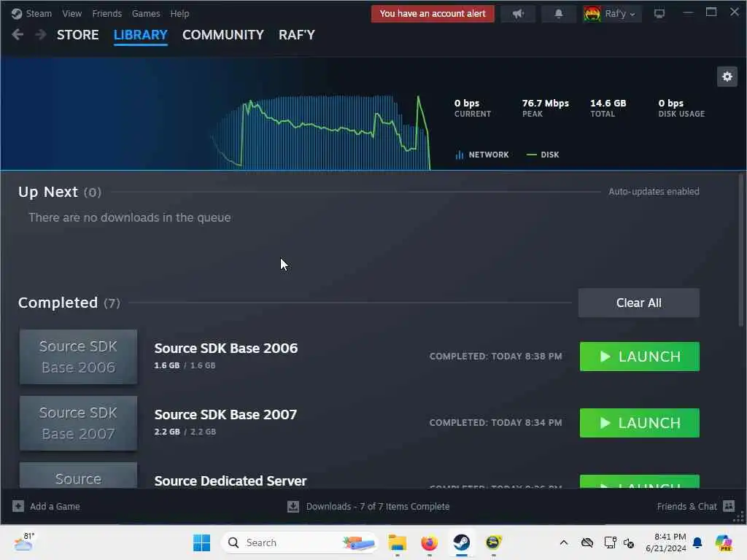Toggle the NETWORK graph legend
The image size is (747, 560).
482,155
